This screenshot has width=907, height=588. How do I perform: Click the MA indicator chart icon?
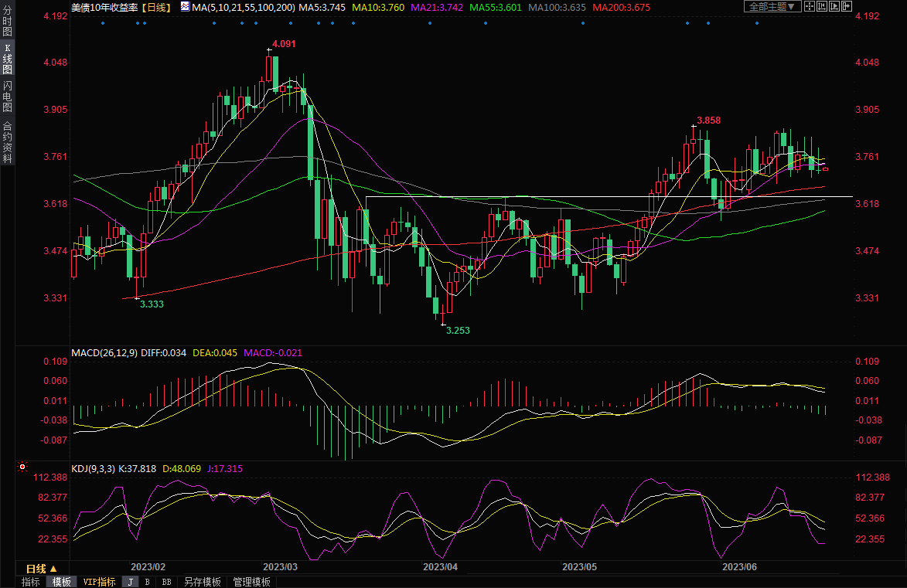[x=184, y=7]
